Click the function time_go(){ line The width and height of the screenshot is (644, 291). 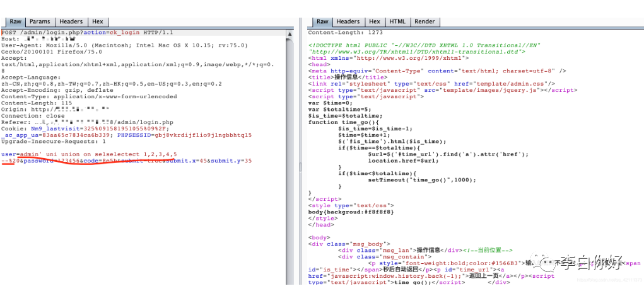pos(343,122)
